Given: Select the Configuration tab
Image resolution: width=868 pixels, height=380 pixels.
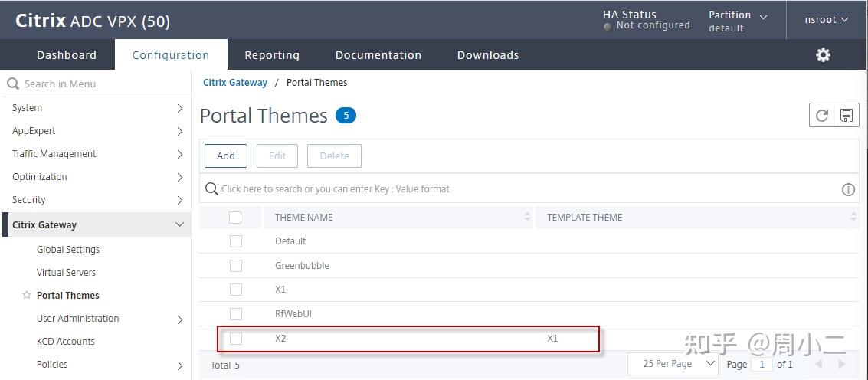Looking at the screenshot, I should [171, 55].
